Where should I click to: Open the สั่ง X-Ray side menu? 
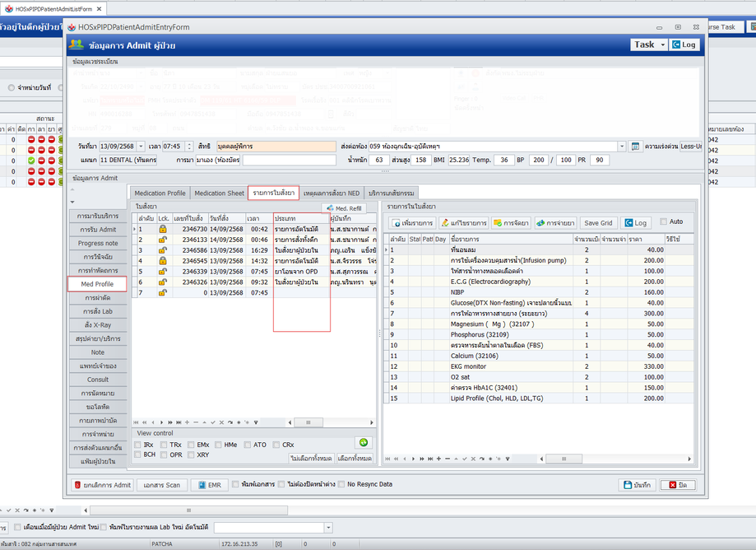[x=98, y=325]
